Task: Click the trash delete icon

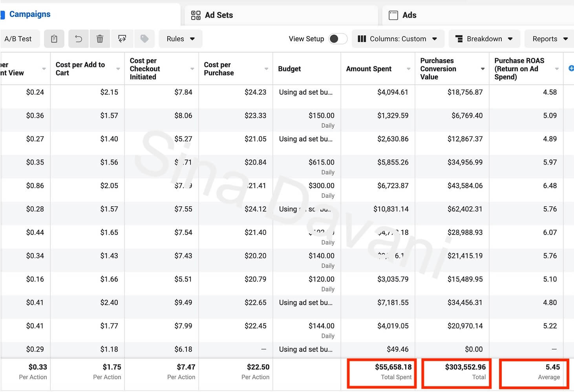Action: click(100, 39)
